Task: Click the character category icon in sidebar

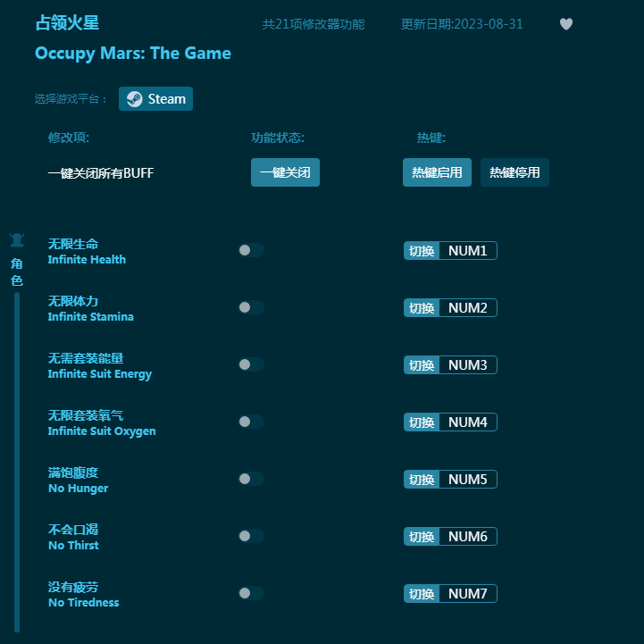Action: (17, 239)
